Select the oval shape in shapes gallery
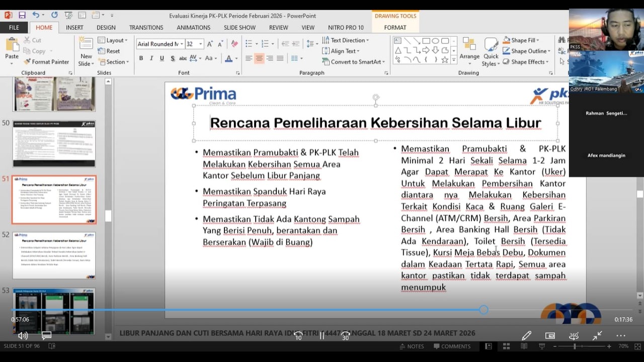The height and width of the screenshot is (362, 644). pos(435,41)
